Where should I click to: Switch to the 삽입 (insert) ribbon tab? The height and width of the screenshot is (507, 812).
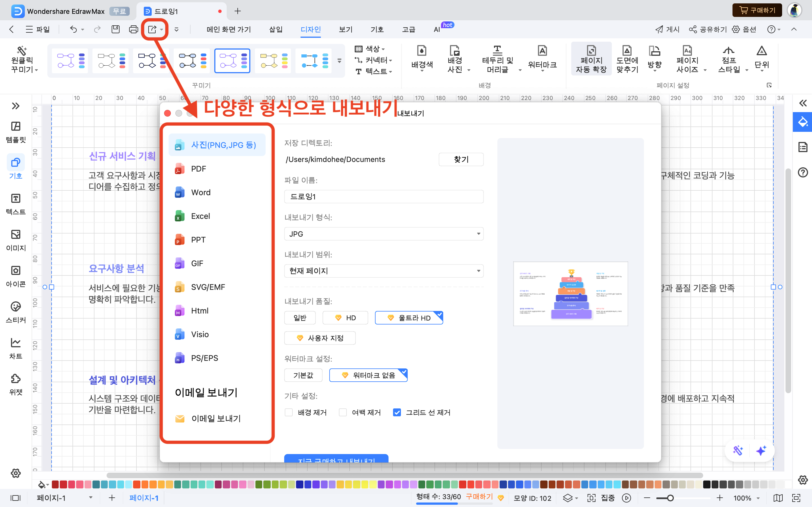click(276, 30)
